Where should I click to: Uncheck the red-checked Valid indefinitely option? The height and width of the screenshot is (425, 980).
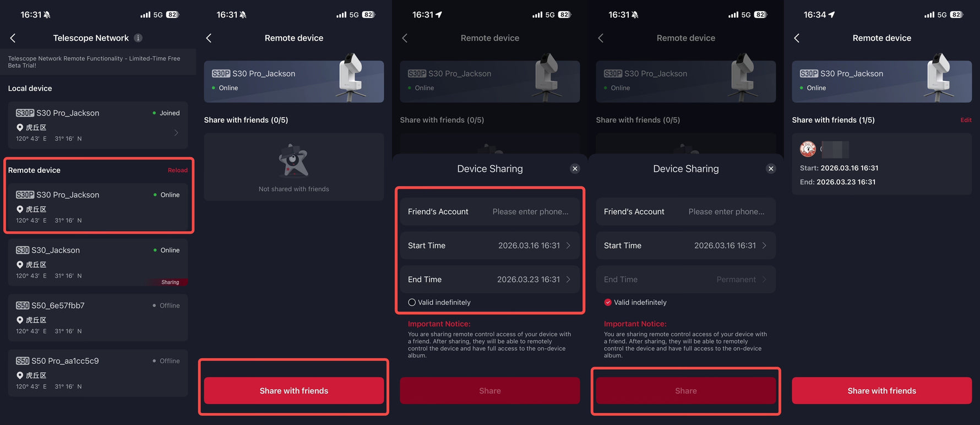pyautogui.click(x=608, y=302)
